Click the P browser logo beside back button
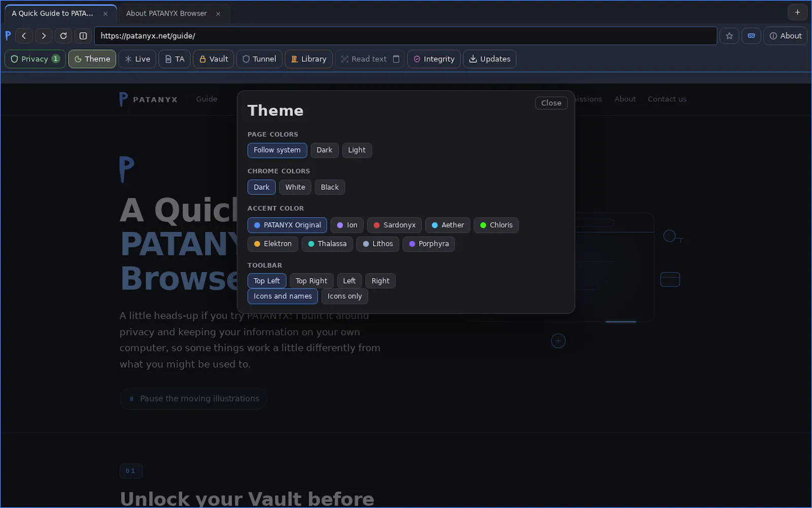The image size is (812, 508). pyautogui.click(x=8, y=36)
